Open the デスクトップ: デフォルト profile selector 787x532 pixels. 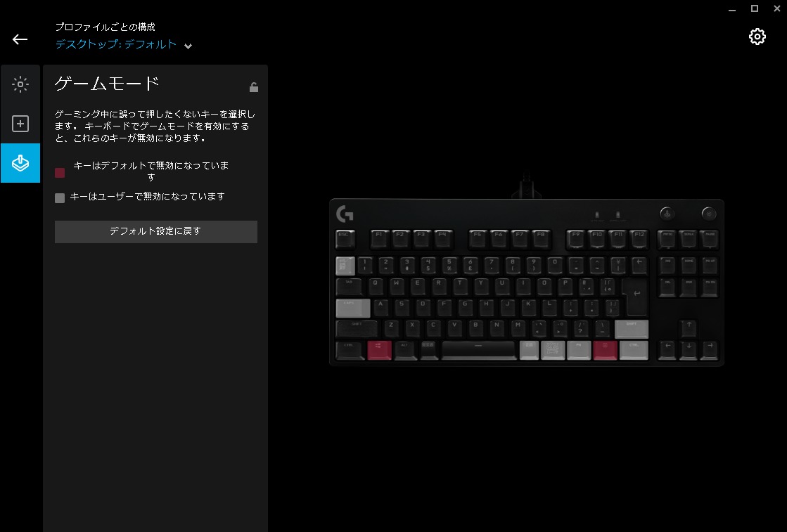[116, 44]
